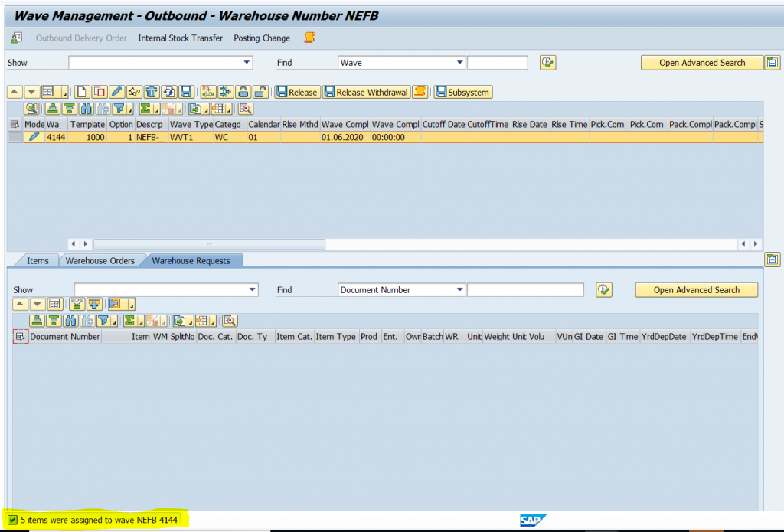
Task: Click the binoculars Find icon in the wave grid toolbar
Action: coord(86,109)
